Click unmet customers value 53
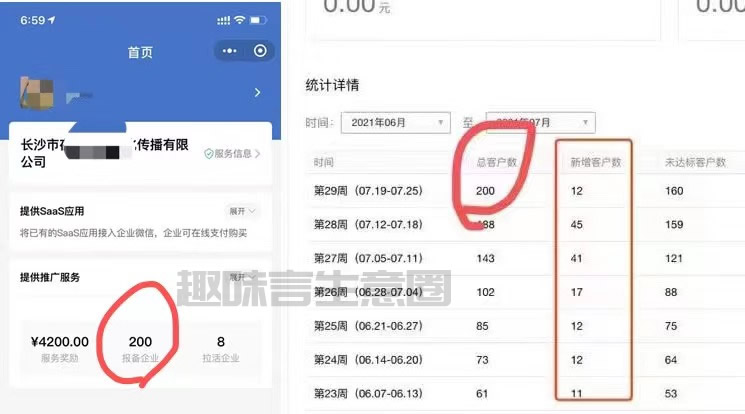Image resolution: width=745 pixels, height=414 pixels. click(x=671, y=394)
